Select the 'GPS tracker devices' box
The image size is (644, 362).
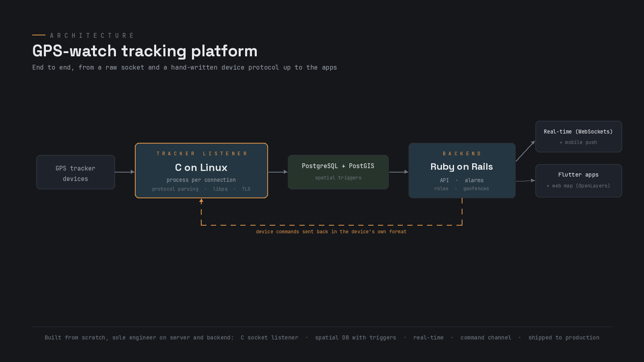[76, 172]
